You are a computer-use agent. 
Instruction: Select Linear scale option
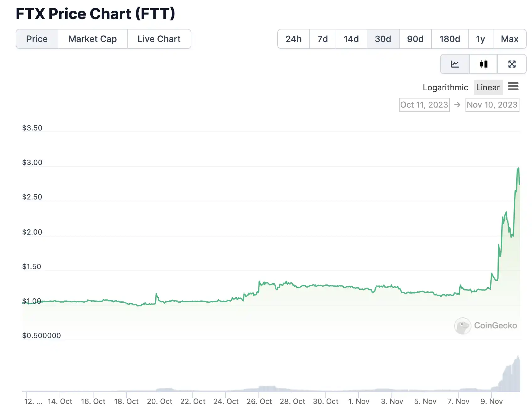pos(488,88)
